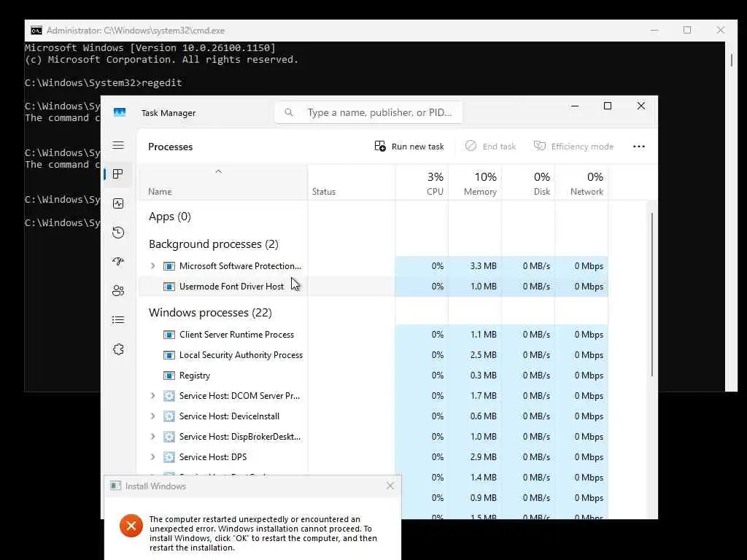Viewport: 747px width, 560px height.
Task: Click the 2.9 MB memory value for DPS
Action: point(483,457)
